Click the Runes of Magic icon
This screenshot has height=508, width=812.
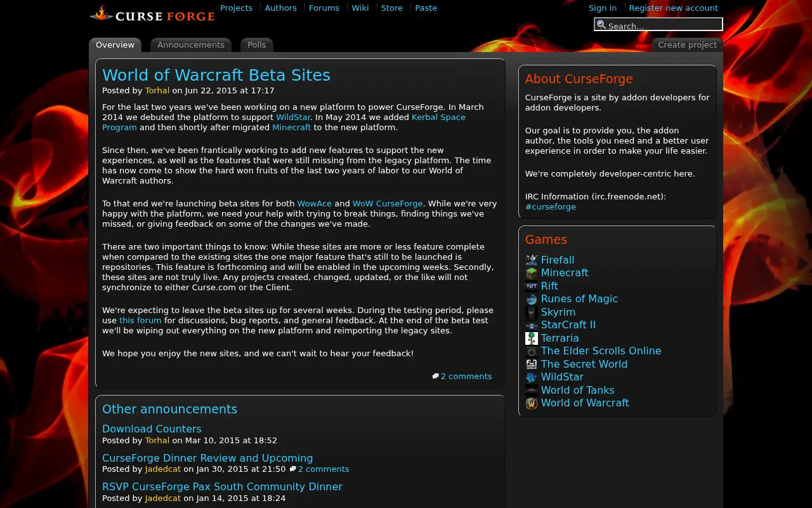(x=532, y=299)
